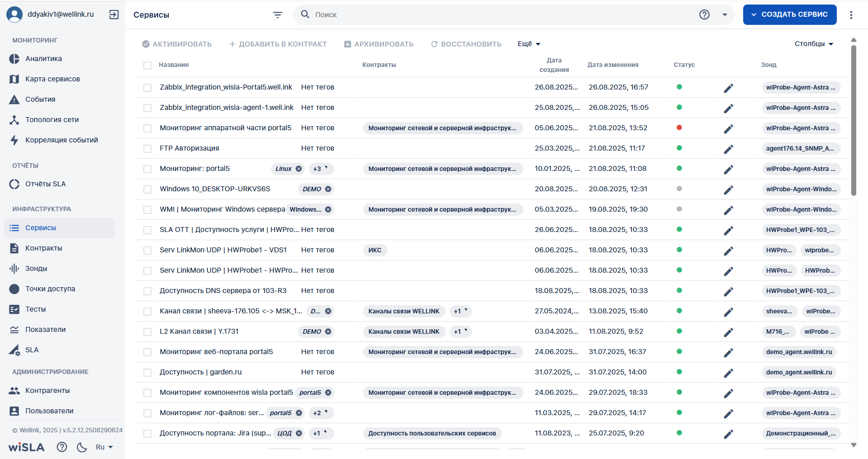Screen dimensions: 868x459
Task: Click СОЗДАТЬ СЕРВИС button
Action: 789,14
